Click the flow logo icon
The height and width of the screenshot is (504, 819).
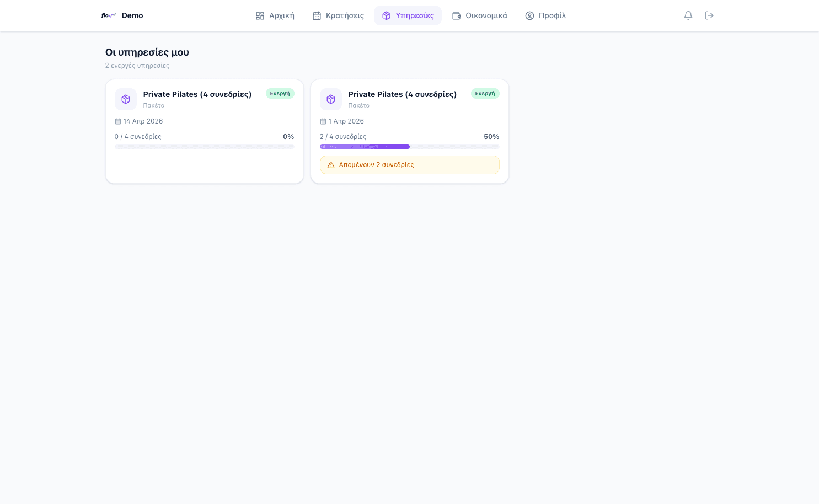[109, 15]
